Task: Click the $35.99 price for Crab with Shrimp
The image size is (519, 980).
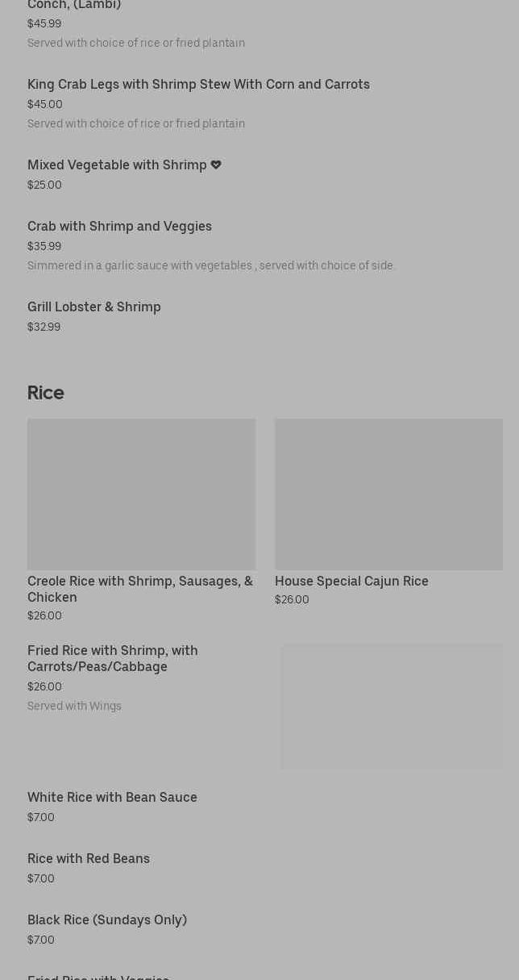Action: (44, 247)
